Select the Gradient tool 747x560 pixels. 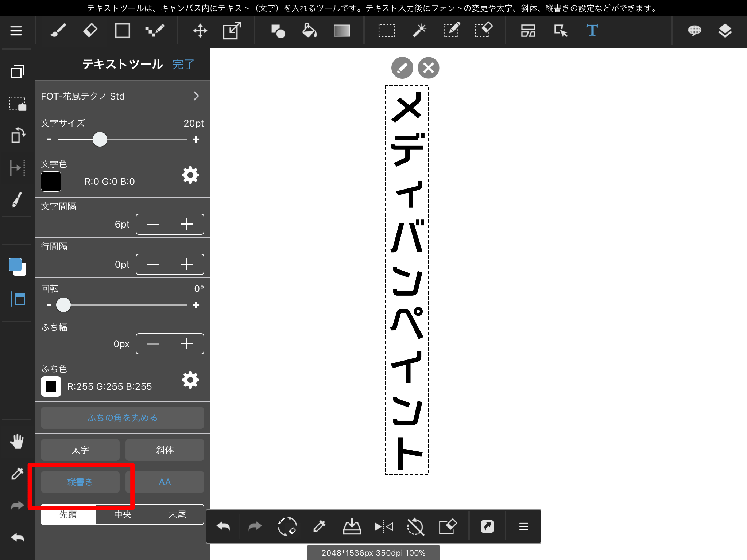(342, 31)
